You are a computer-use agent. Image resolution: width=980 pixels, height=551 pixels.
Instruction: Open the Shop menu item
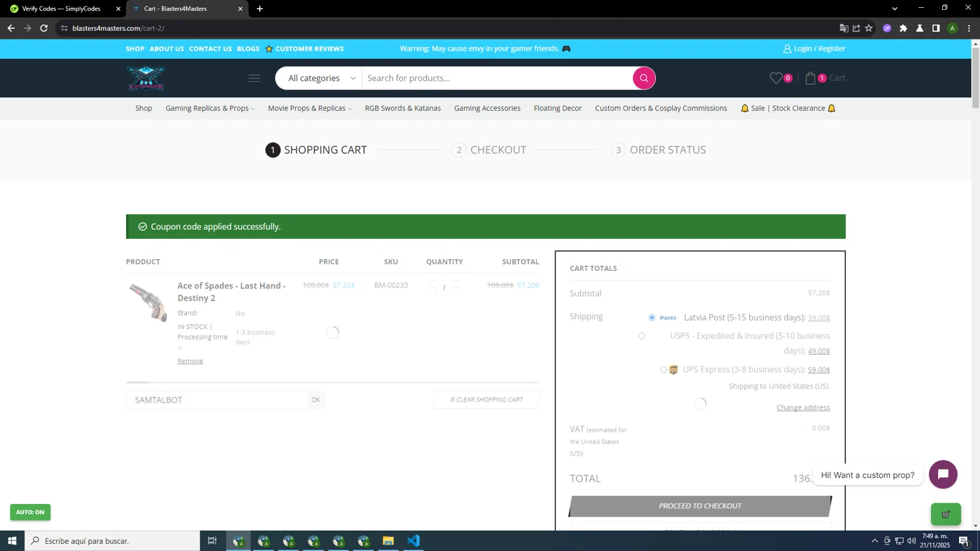[144, 108]
